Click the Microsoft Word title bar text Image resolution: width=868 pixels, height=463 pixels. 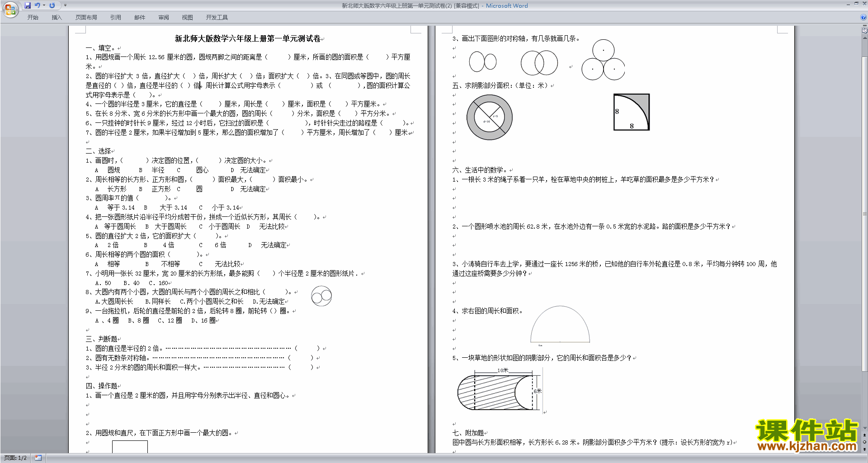click(507, 6)
